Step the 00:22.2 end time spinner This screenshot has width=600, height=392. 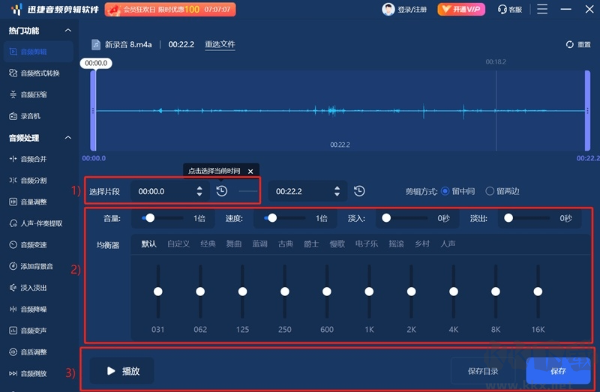pyautogui.click(x=337, y=191)
